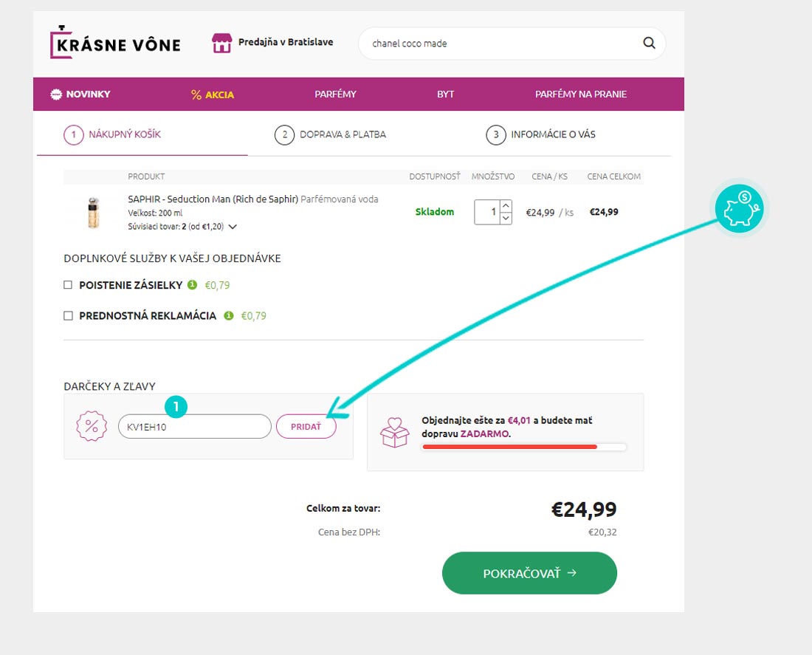Open the Akcia sale menu item
812x655 pixels.
click(213, 95)
